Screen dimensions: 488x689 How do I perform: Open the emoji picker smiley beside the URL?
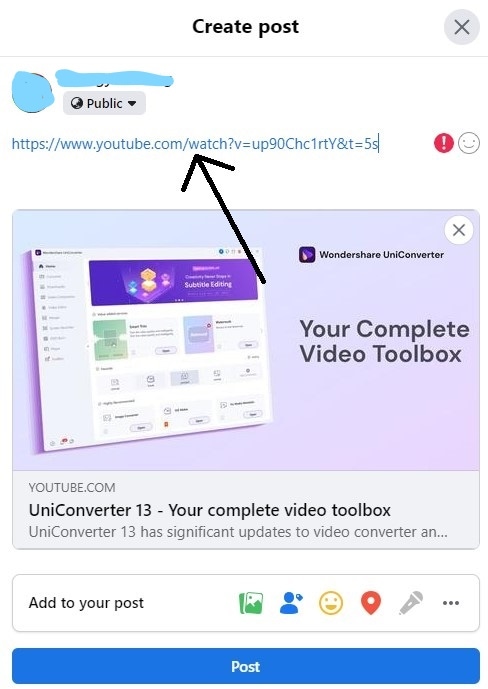pyautogui.click(x=469, y=143)
